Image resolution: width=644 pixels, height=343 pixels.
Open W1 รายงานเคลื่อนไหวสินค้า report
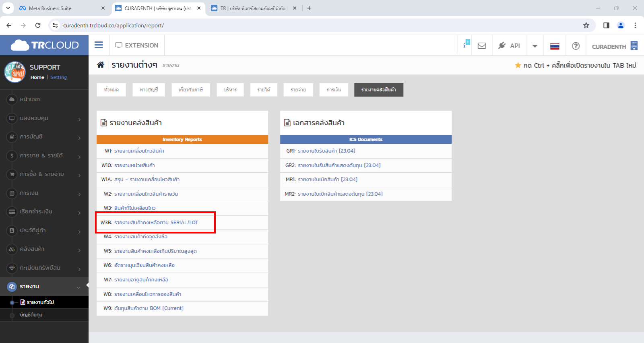click(139, 151)
